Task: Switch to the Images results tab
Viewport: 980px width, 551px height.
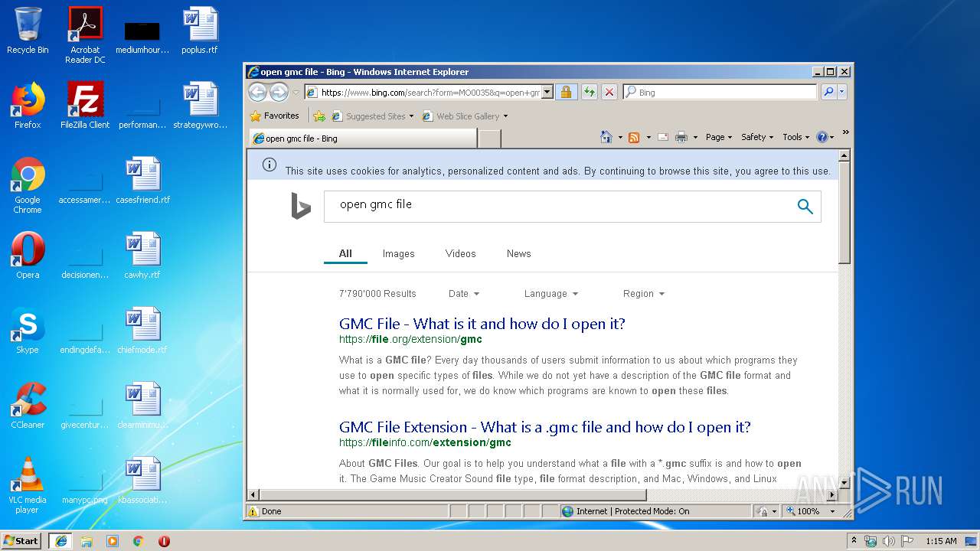Action: pyautogui.click(x=398, y=253)
